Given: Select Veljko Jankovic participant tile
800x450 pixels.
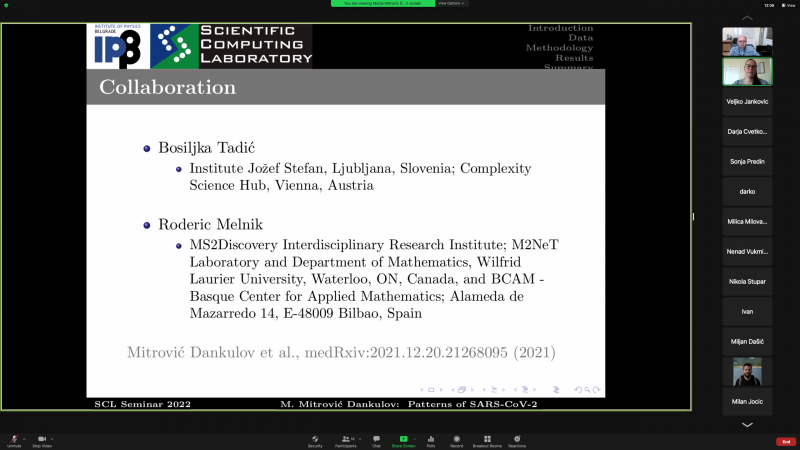Looking at the screenshot, I should click(x=747, y=102).
